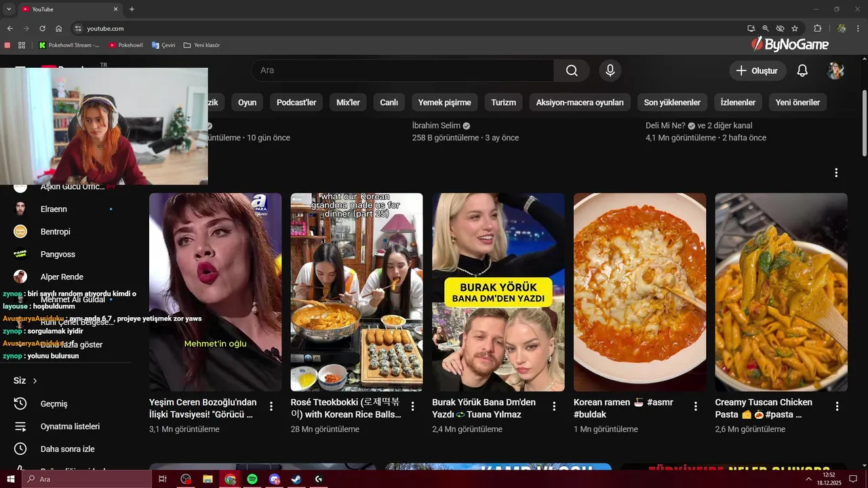This screenshot has height=488, width=868.
Task: Expand the Siz section chevron
Action: (35, 381)
